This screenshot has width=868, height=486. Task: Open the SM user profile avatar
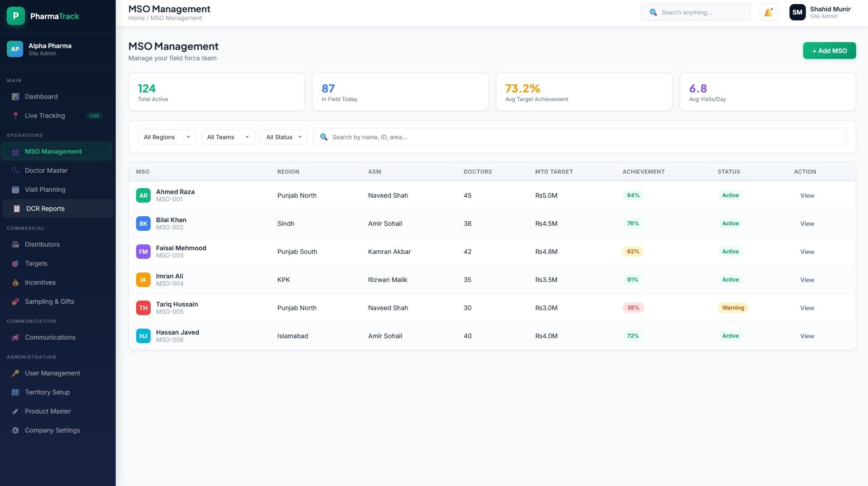coord(797,12)
